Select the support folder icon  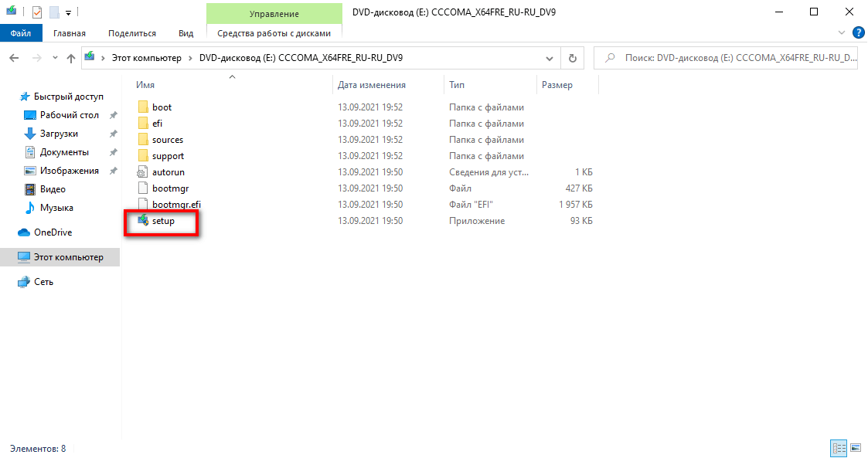(x=143, y=155)
